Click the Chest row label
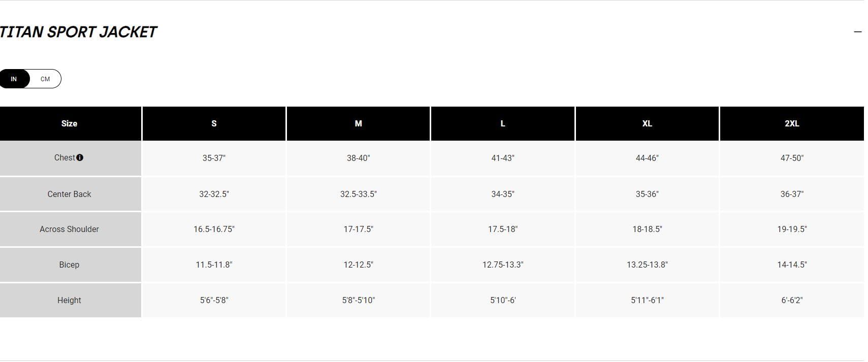868x362 pixels. pos(65,158)
